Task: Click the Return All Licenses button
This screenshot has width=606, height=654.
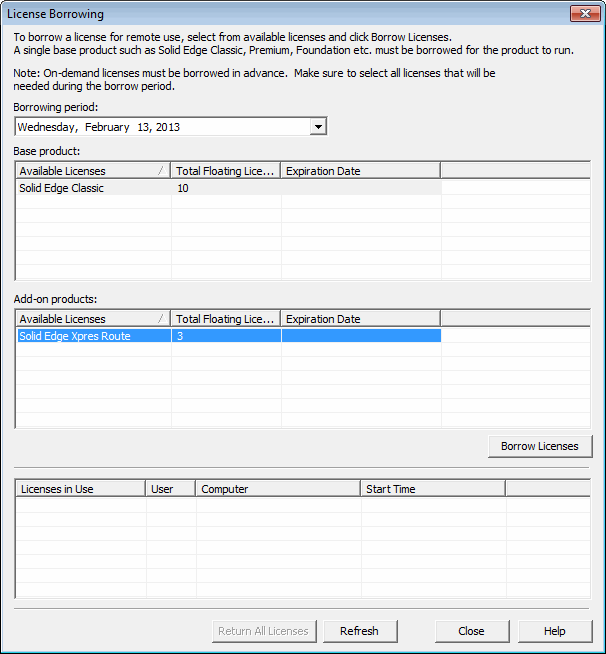Action: pyautogui.click(x=264, y=631)
